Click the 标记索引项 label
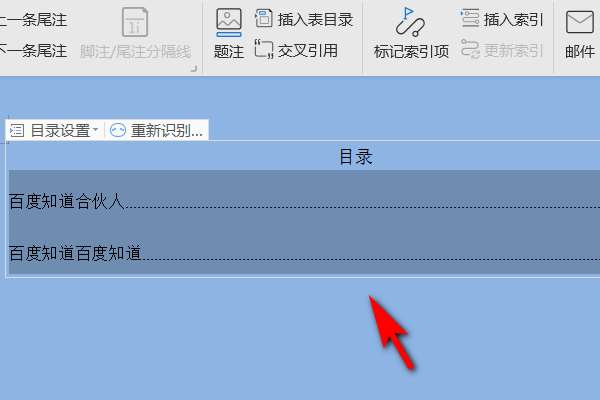 [411, 51]
